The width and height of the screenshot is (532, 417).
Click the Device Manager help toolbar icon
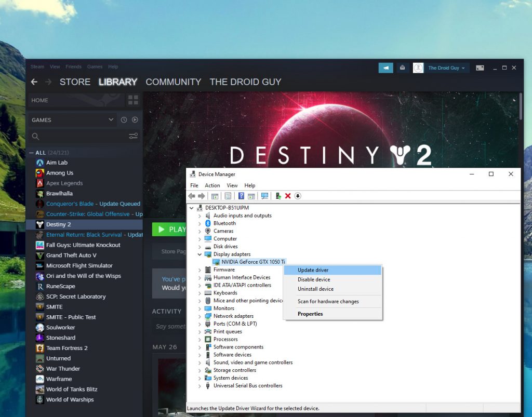point(241,196)
